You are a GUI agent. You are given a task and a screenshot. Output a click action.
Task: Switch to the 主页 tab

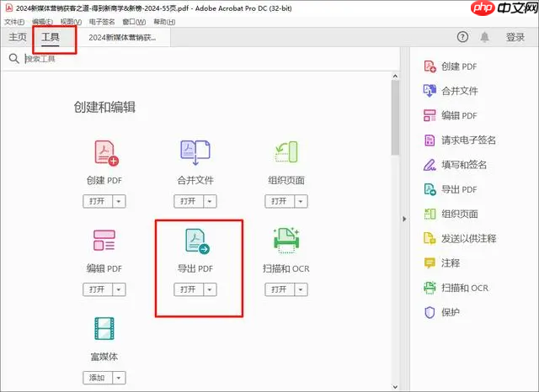(17, 37)
